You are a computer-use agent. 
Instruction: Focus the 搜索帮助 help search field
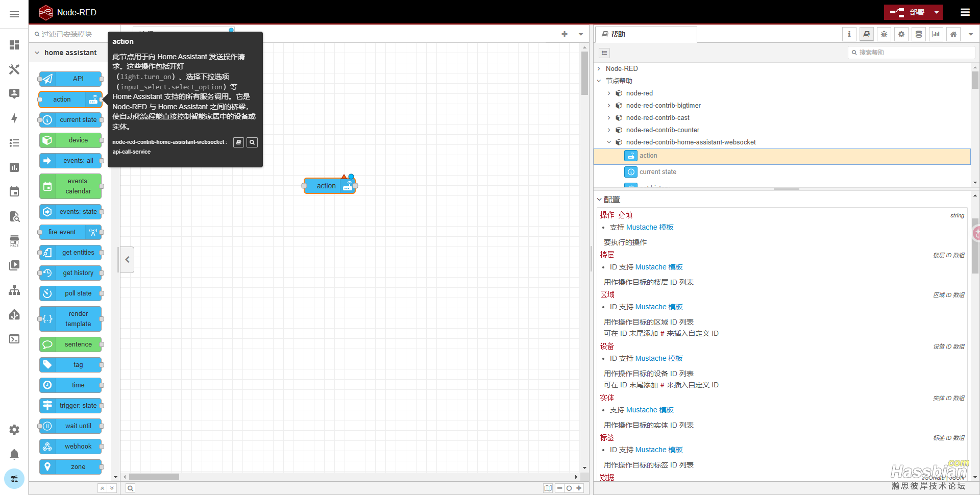click(912, 53)
